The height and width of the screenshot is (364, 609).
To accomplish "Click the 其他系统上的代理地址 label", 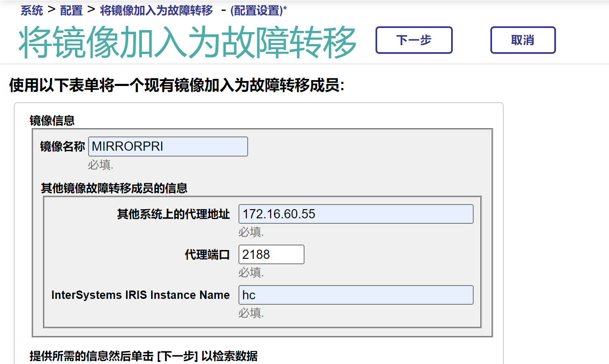I will pyautogui.click(x=173, y=214).
